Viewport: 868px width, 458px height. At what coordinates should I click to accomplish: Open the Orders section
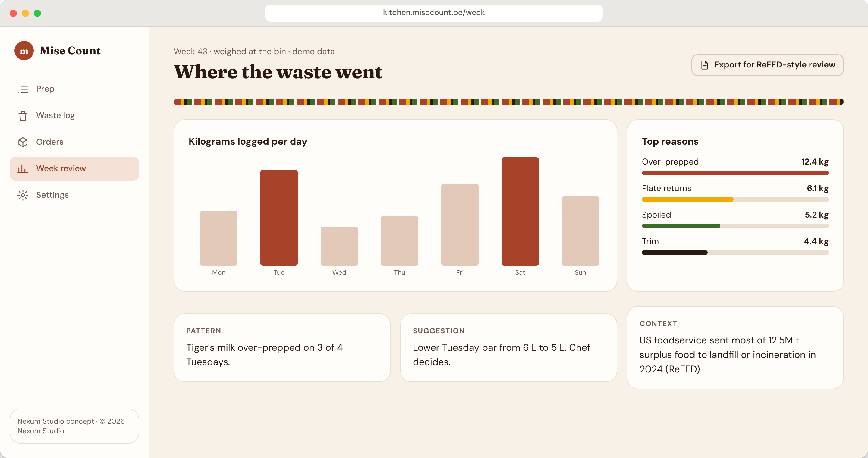pyautogui.click(x=74, y=142)
